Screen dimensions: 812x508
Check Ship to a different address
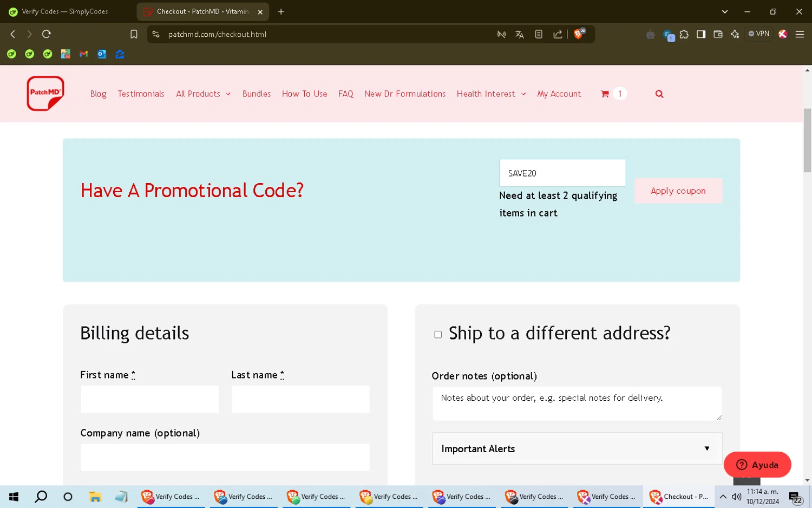[438, 335]
